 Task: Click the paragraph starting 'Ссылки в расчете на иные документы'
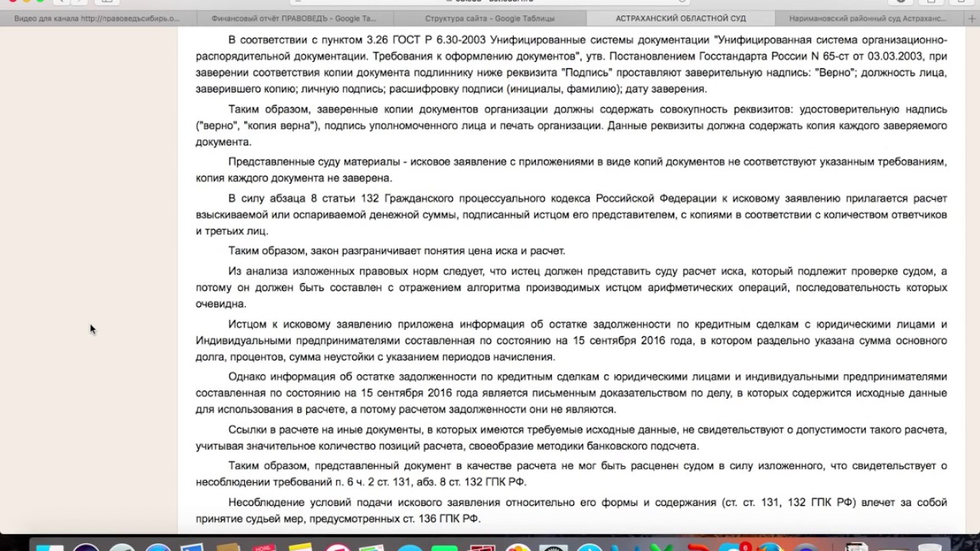[x=571, y=438]
